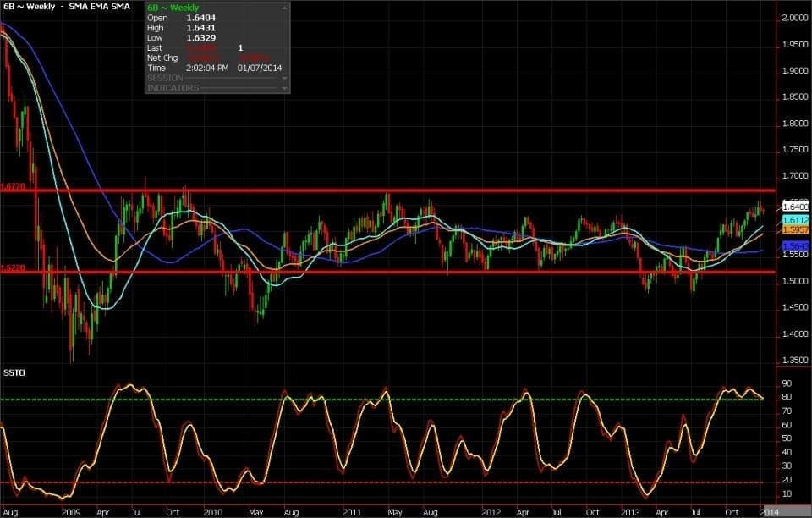Expand the SESSION section
The height and width of the screenshot is (518, 812).
[284, 78]
